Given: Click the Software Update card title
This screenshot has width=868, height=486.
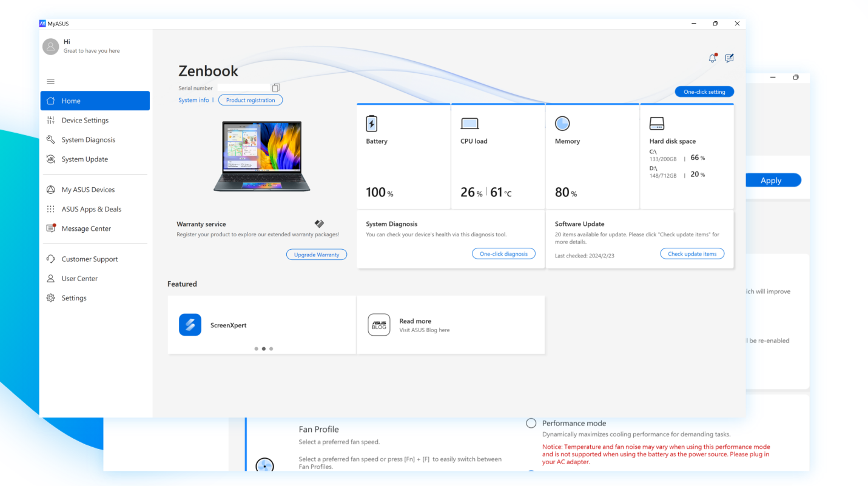Looking at the screenshot, I should (x=580, y=224).
